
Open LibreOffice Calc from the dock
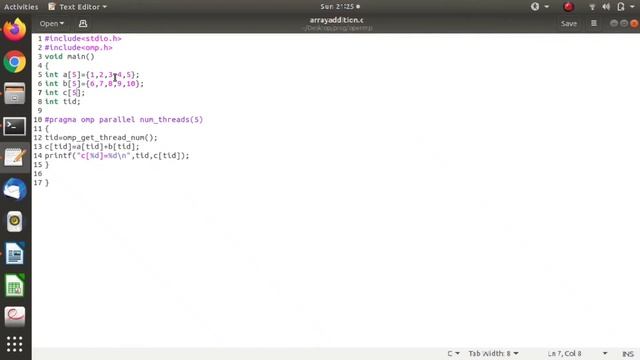(x=15, y=285)
